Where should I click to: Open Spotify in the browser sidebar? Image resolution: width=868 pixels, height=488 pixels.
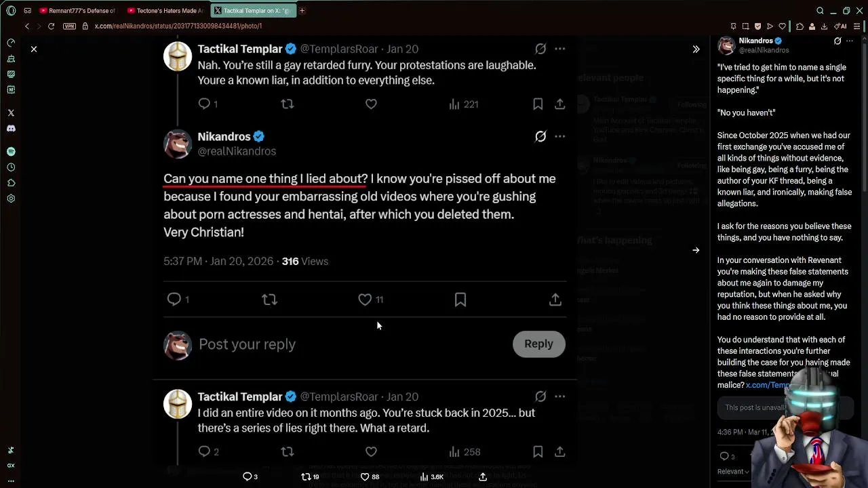click(11, 152)
